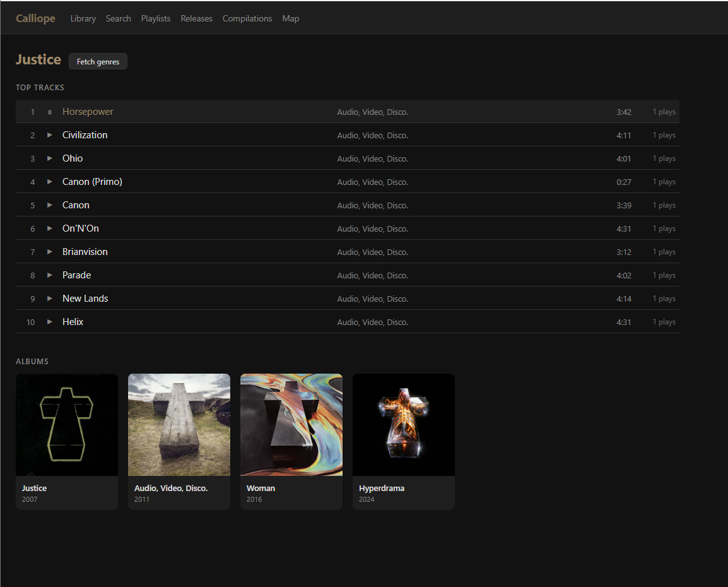Open the Woman album cover
The image size is (728, 587).
(291, 425)
